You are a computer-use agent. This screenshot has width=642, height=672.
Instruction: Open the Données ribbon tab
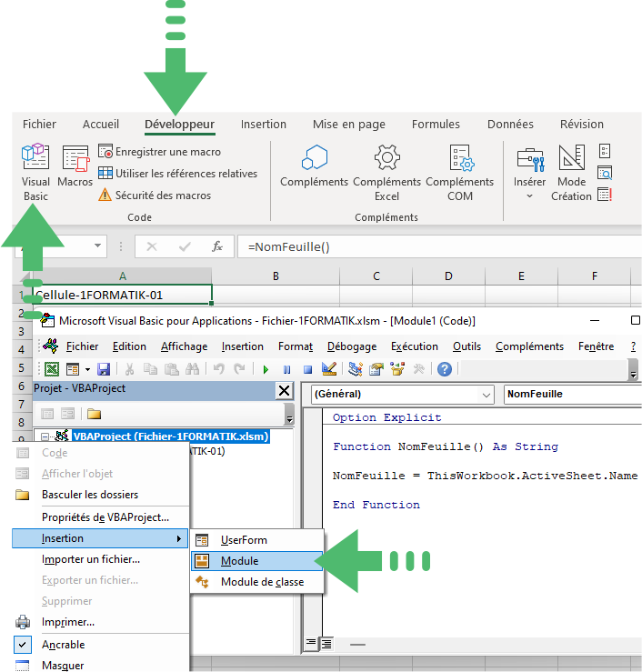tap(510, 125)
